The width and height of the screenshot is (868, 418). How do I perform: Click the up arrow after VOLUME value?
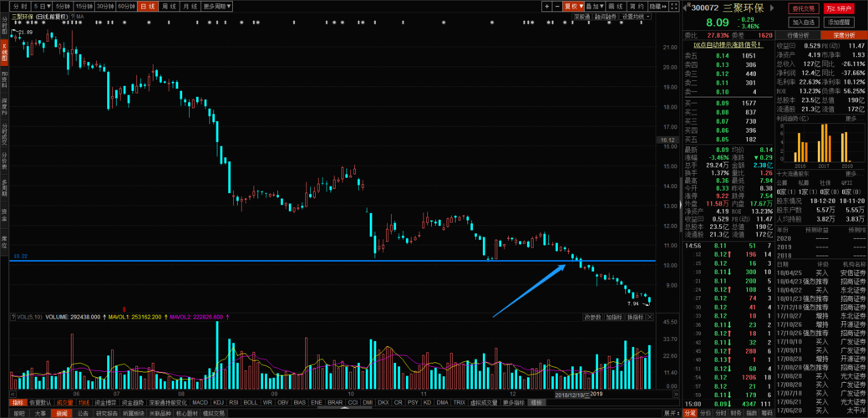[104, 317]
